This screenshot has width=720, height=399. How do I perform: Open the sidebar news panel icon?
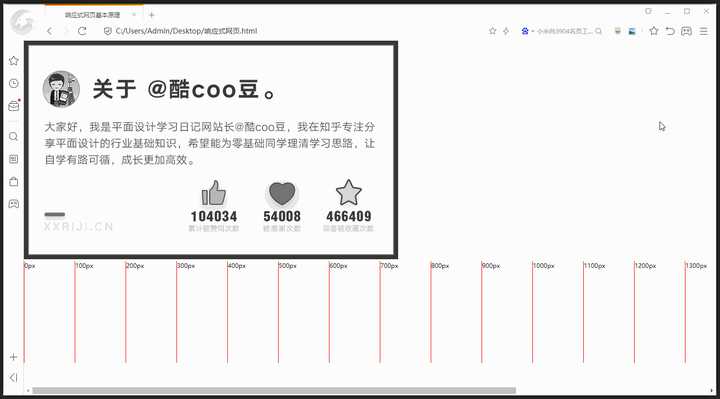coord(14,159)
